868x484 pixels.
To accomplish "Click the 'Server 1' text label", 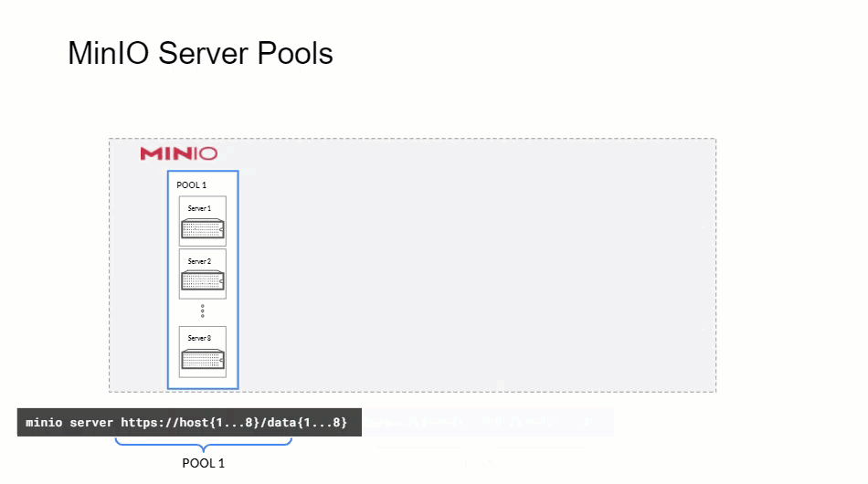I will (x=199, y=208).
